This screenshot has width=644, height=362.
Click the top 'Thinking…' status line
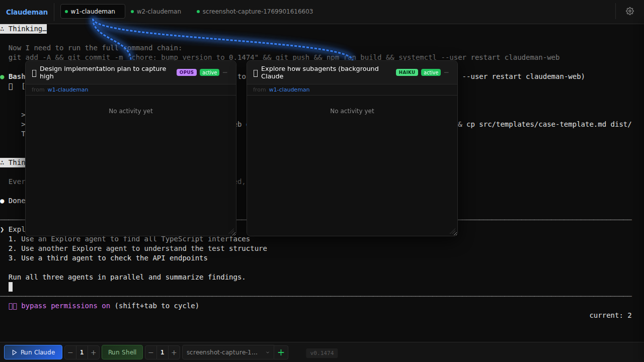click(x=24, y=29)
